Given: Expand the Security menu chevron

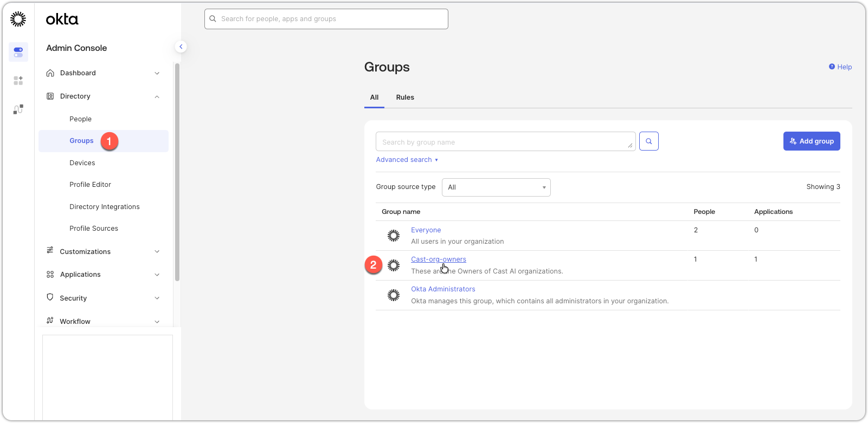Looking at the screenshot, I should 157,298.
